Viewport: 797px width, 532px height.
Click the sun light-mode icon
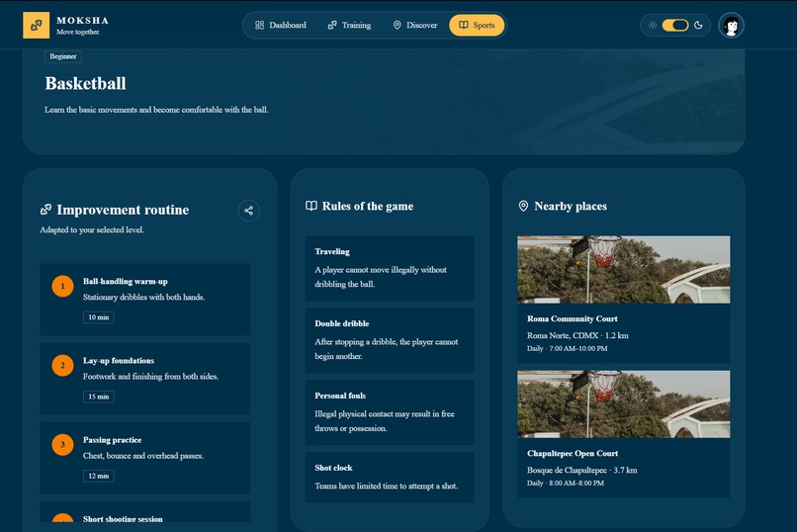(x=653, y=25)
